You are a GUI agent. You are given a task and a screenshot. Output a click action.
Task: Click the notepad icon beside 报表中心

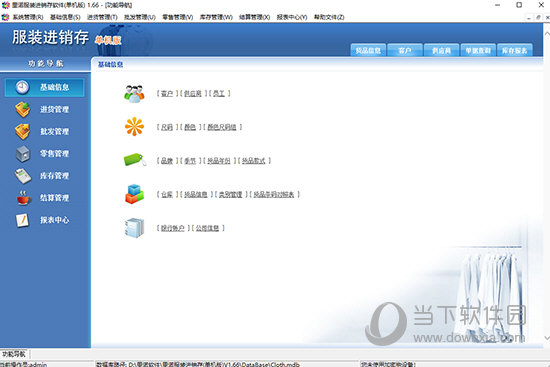[22, 220]
